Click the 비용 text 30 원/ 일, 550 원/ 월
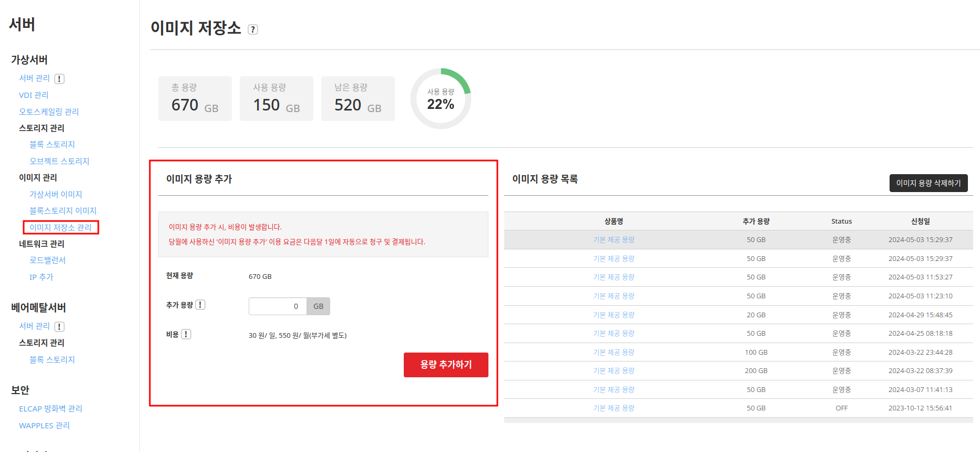The height and width of the screenshot is (452, 980). click(298, 335)
